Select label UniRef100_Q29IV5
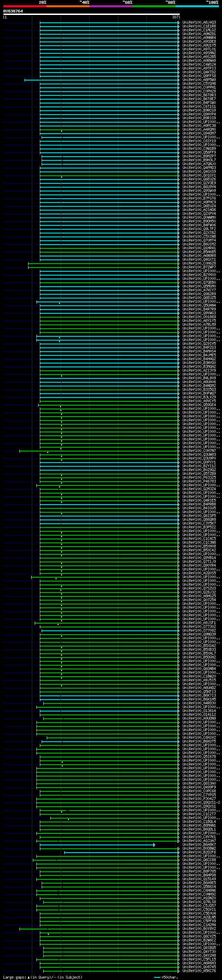The height and width of the screenshot is (980, 222). (199, 343)
